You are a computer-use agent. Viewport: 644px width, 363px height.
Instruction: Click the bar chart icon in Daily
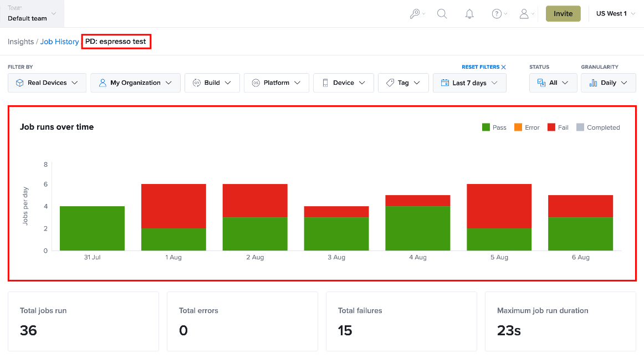coord(593,83)
